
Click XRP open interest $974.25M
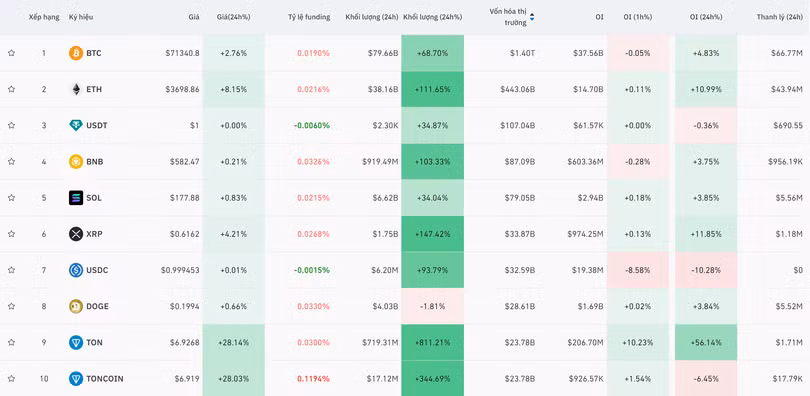[585, 234]
